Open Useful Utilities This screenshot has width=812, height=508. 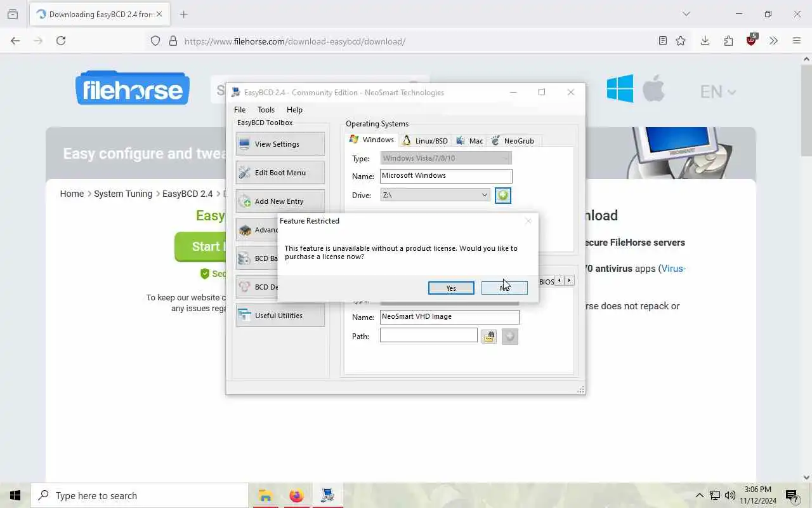280,316
